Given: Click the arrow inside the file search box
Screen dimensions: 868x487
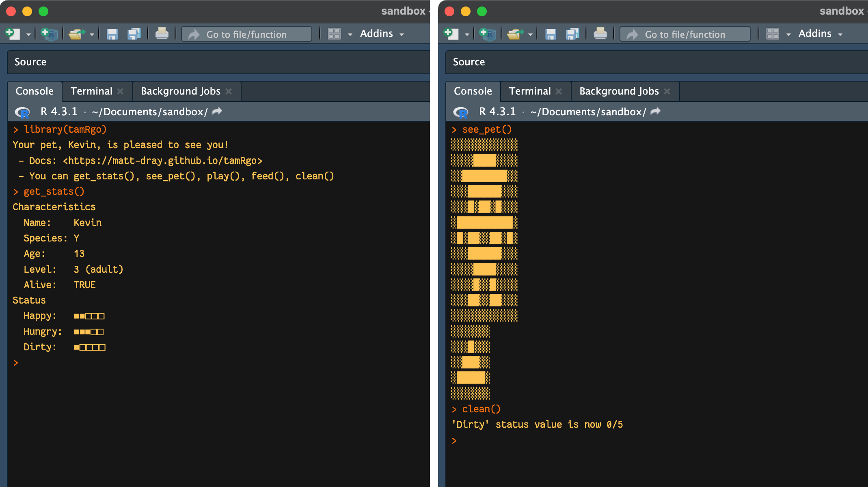Looking at the screenshot, I should click(194, 34).
